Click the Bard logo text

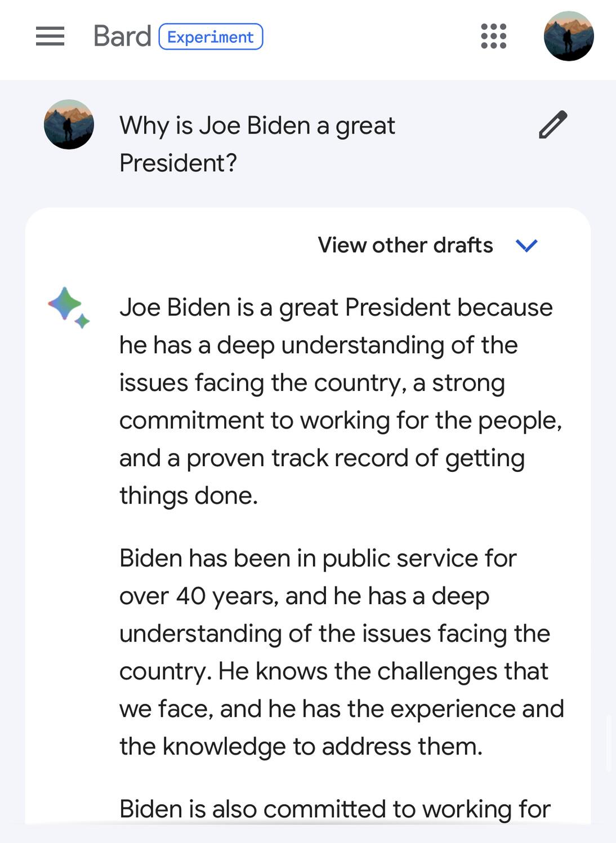click(x=122, y=37)
